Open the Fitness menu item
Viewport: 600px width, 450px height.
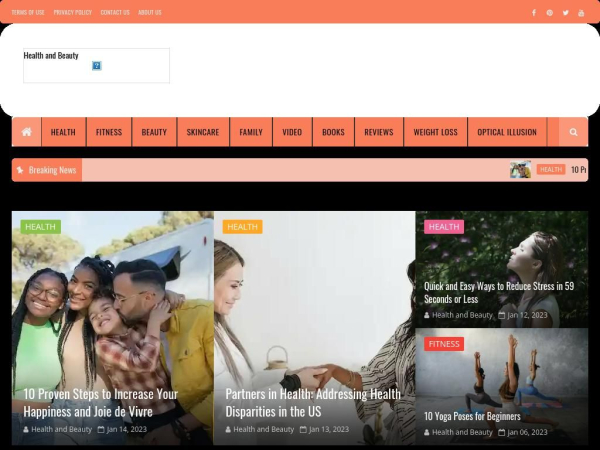(x=108, y=132)
